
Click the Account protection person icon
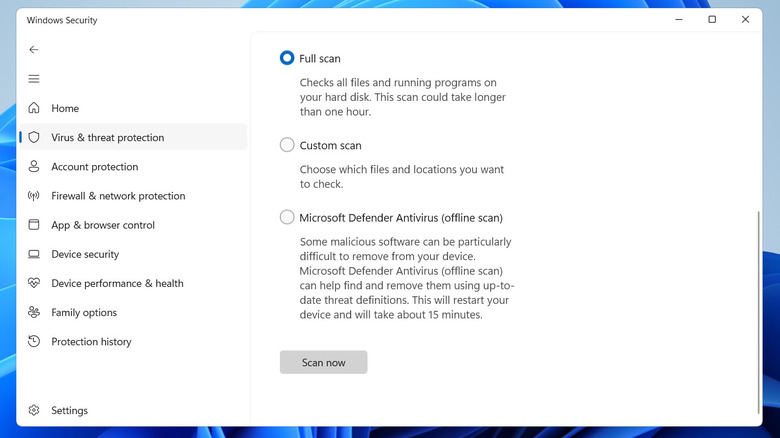(34, 167)
